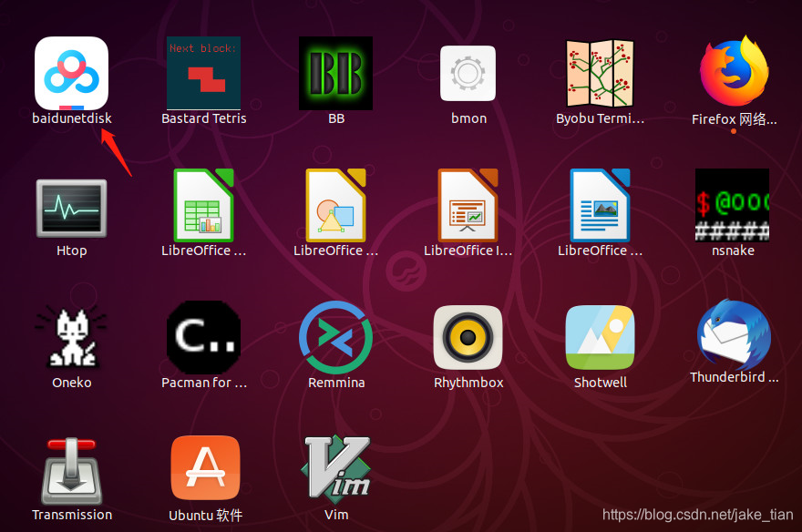The image size is (802, 532).
Task: Open LibreOffice Draw yellow shapes icon
Action: [x=335, y=205]
